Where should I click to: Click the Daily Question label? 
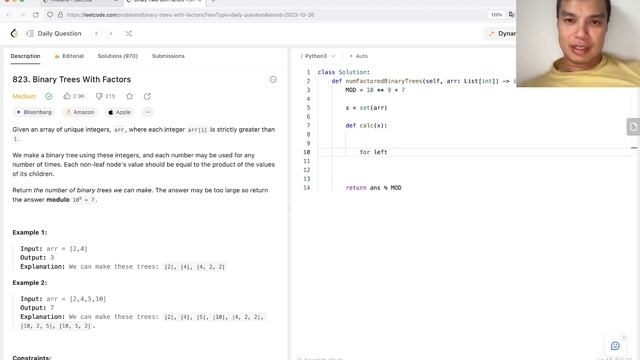click(59, 33)
